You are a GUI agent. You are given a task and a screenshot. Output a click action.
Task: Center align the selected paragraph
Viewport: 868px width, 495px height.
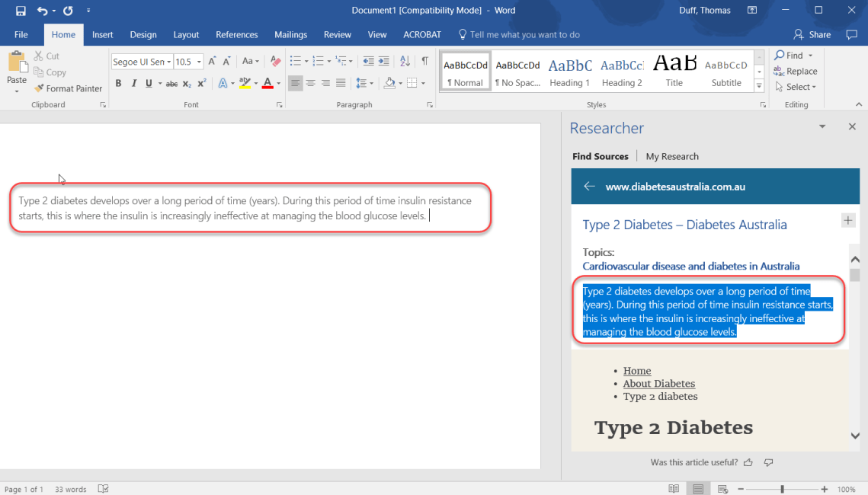click(311, 83)
